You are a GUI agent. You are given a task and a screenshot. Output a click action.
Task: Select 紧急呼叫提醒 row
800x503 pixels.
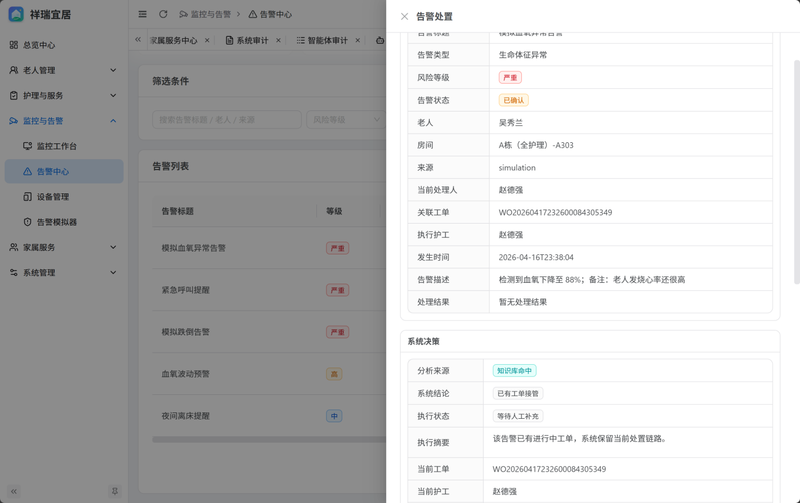[269, 290]
